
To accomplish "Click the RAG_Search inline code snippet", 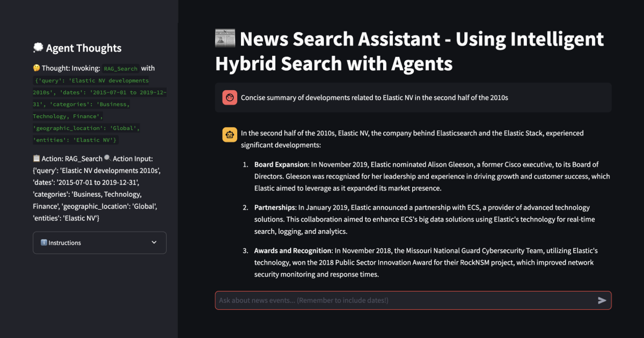I will [120, 69].
